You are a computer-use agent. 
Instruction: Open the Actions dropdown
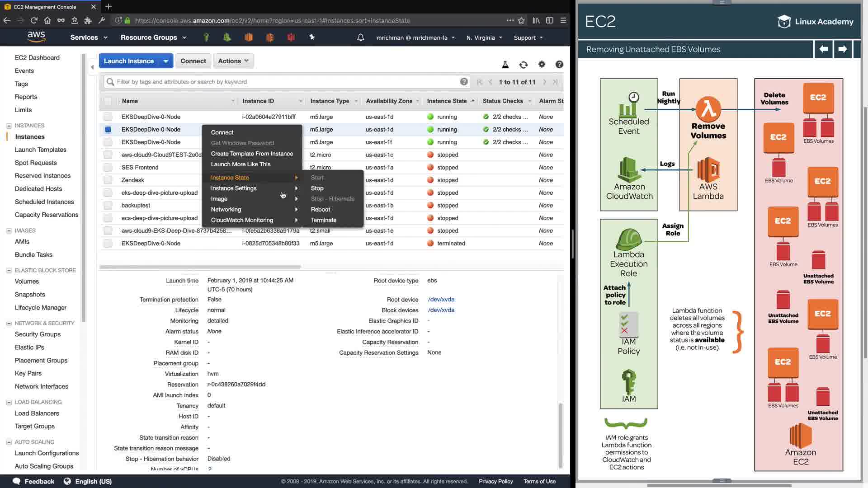pyautogui.click(x=233, y=61)
